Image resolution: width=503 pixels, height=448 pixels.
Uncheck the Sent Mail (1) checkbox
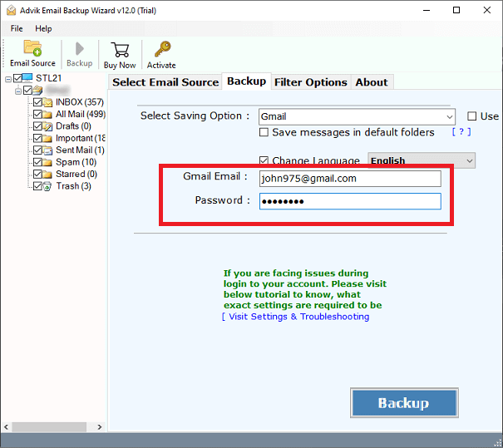coord(37,150)
